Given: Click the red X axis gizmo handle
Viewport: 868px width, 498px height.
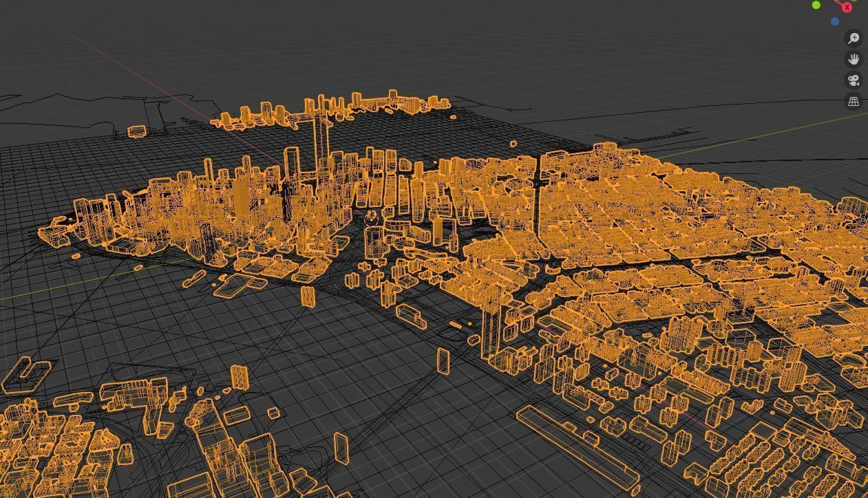Looking at the screenshot, I should pyautogui.click(x=847, y=7).
